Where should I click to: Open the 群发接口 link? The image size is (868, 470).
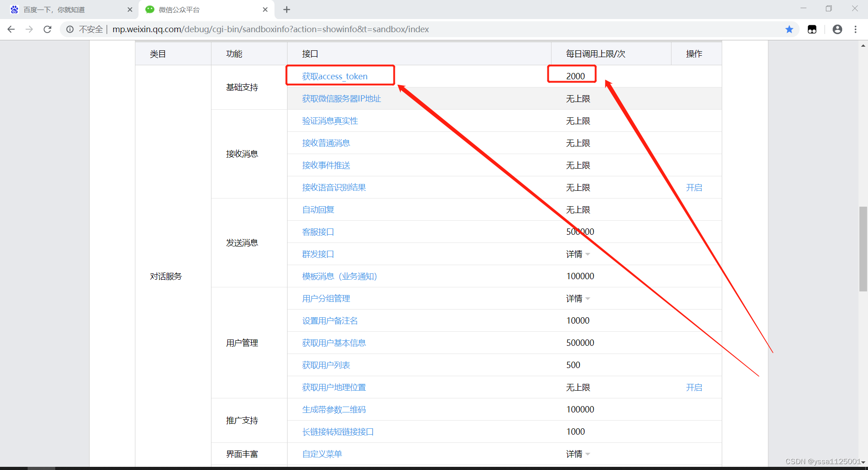pyautogui.click(x=318, y=254)
